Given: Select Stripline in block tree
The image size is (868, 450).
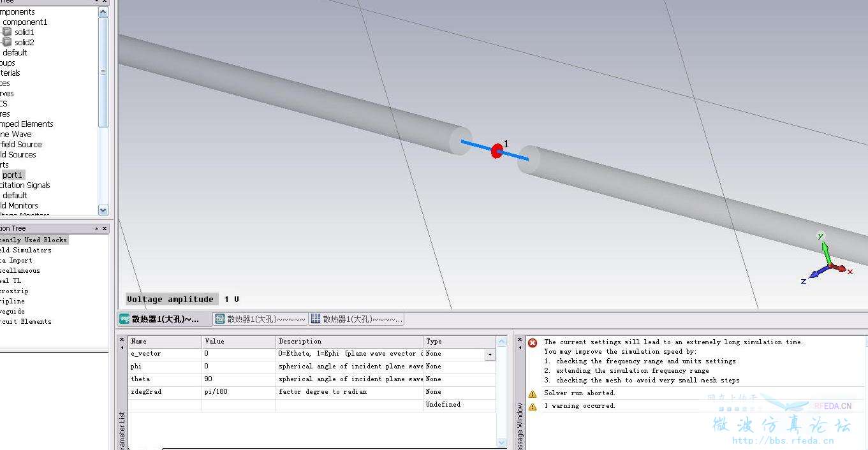Looking at the screenshot, I should (13, 301).
